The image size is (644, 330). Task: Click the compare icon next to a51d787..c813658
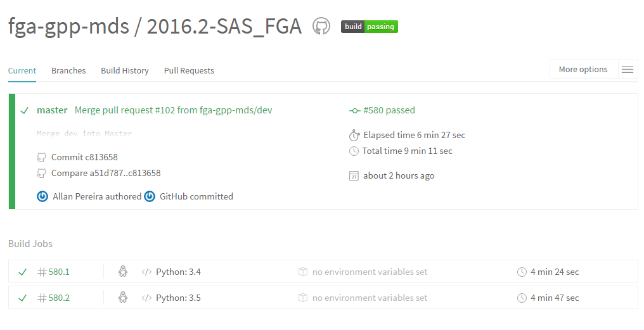tap(42, 173)
